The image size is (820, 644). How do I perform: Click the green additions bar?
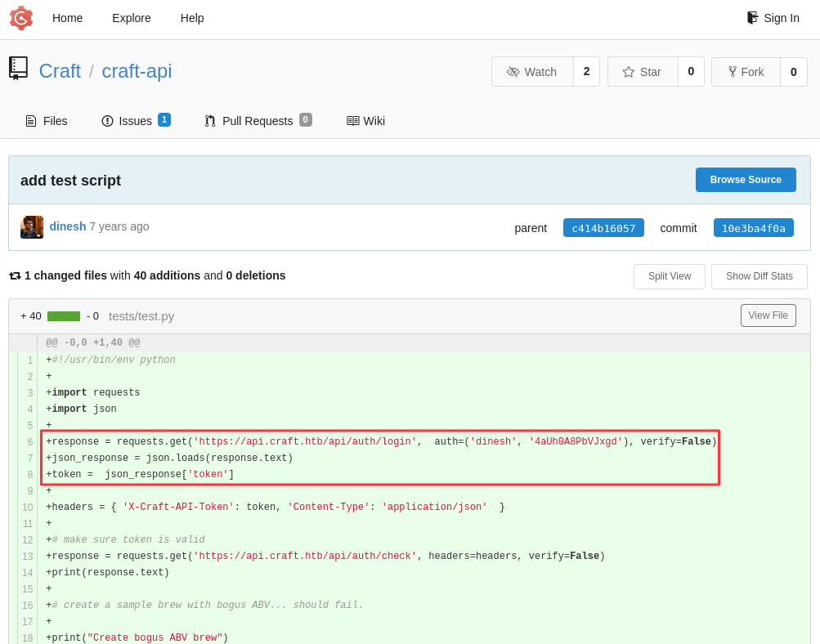pos(64,316)
